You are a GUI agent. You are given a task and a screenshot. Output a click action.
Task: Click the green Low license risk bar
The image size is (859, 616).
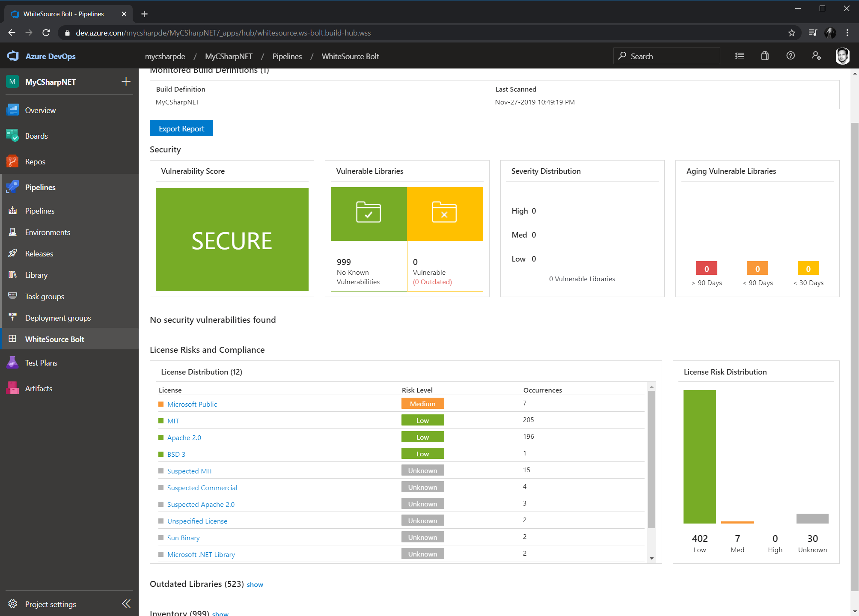pos(699,456)
